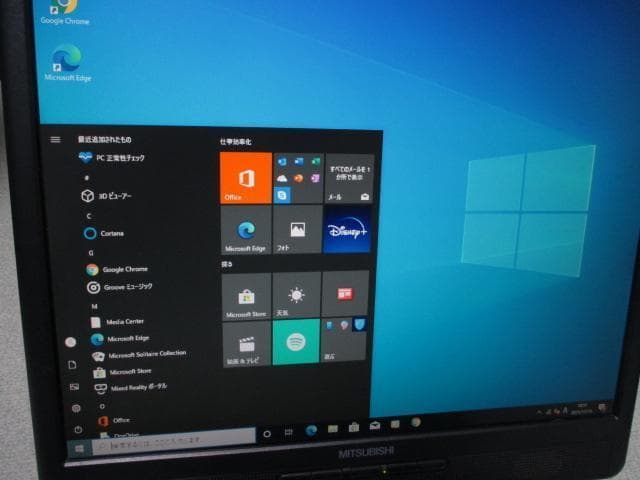Jump to letter G section header
This screenshot has height=480, width=640.
tap(91, 253)
